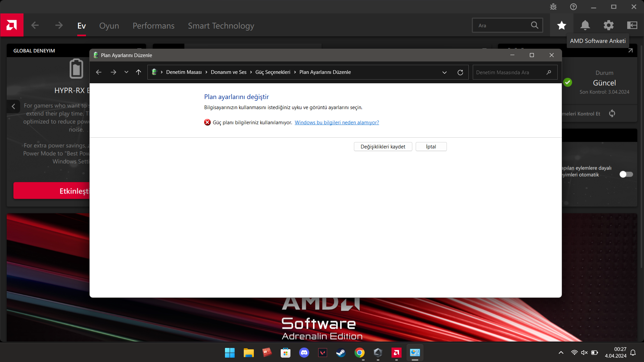
Task: Open Discord from the taskbar
Action: 304,353
